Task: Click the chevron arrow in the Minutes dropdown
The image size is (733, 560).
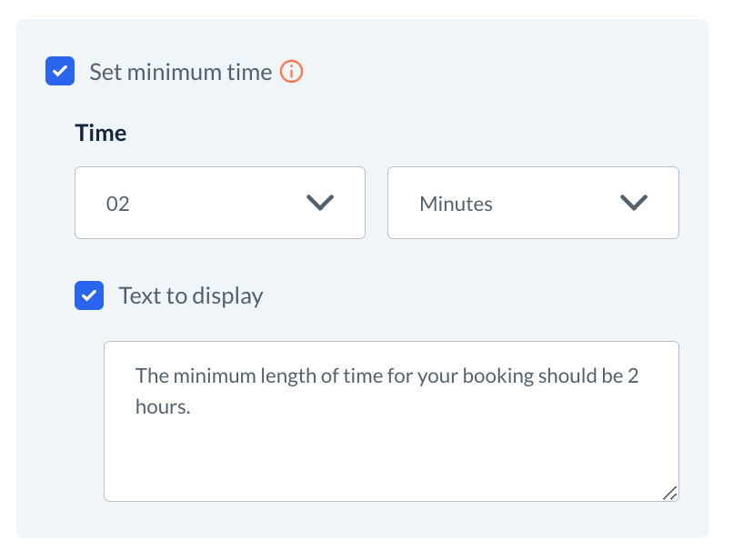Action: pyautogui.click(x=633, y=203)
